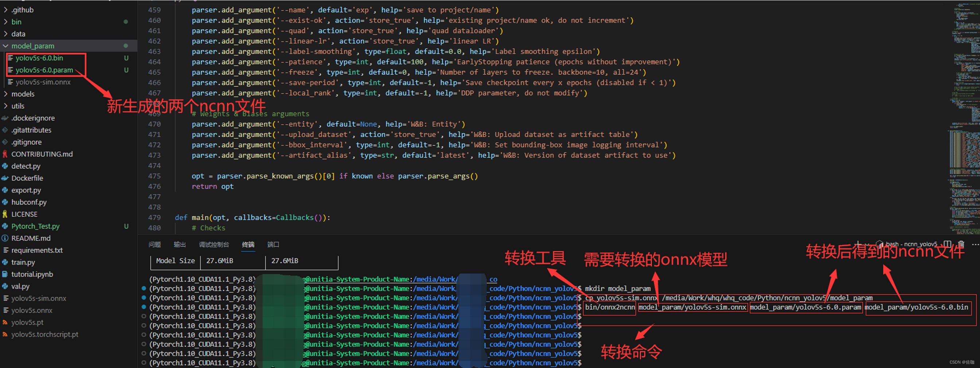Screen dimensions: 980x368
Task: Click the /media/Work path link in first terminal row
Action: click(435, 279)
